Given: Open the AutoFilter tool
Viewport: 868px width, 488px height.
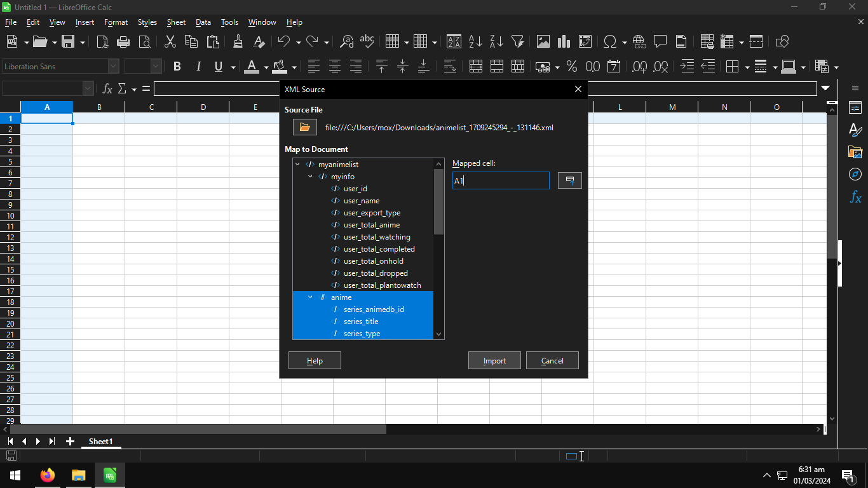Looking at the screenshot, I should [x=518, y=41].
